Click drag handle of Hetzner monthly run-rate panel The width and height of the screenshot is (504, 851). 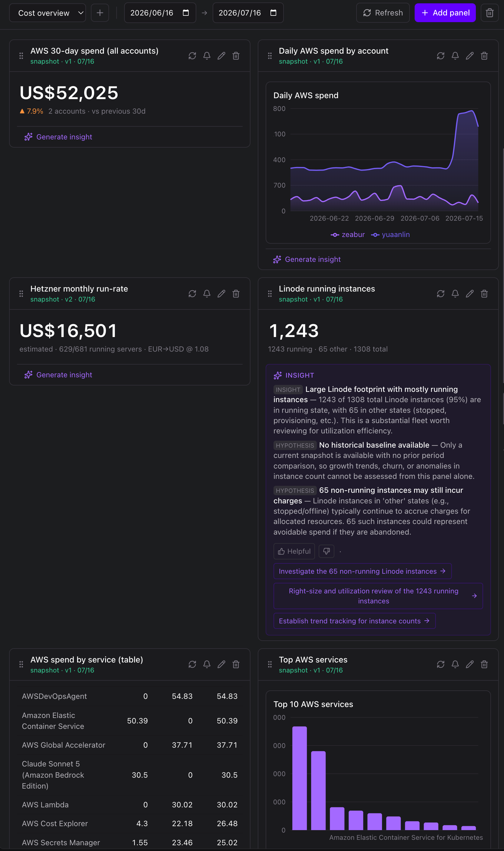coord(21,294)
